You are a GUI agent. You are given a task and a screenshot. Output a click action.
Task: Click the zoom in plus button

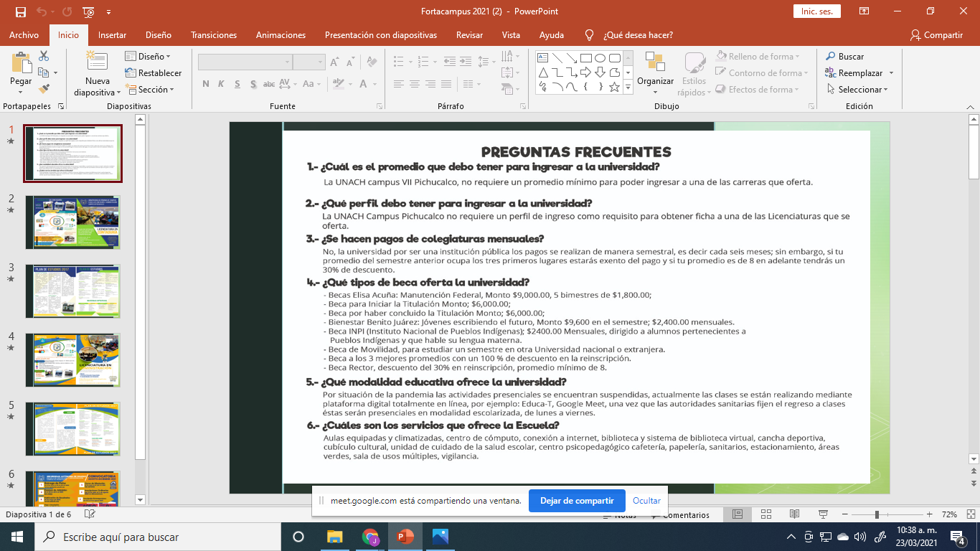point(929,514)
